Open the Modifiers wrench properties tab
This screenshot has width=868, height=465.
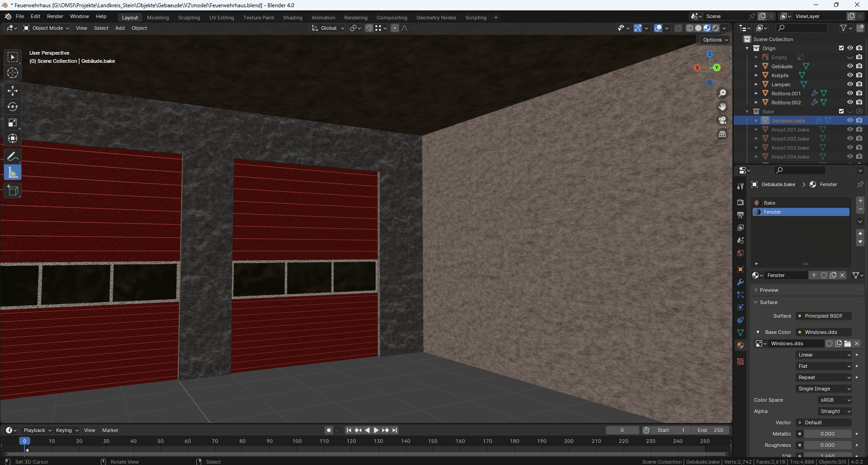[x=740, y=282]
